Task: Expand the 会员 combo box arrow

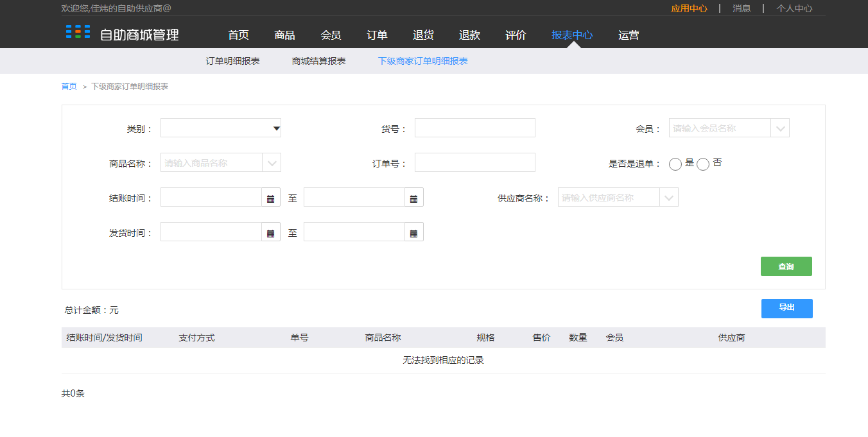Action: (781, 128)
